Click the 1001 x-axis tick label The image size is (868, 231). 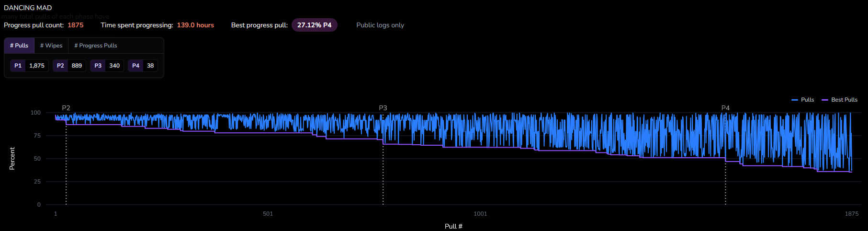point(480,214)
